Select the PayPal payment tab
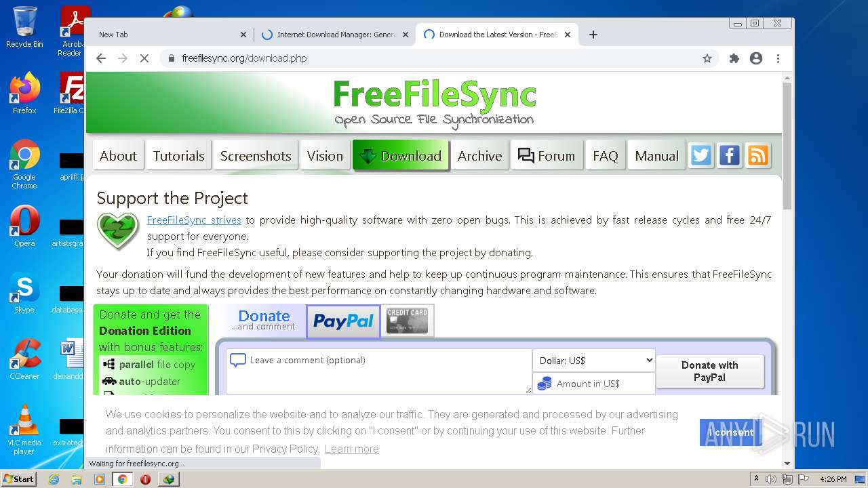Image resolution: width=868 pixels, height=488 pixels. (343, 321)
